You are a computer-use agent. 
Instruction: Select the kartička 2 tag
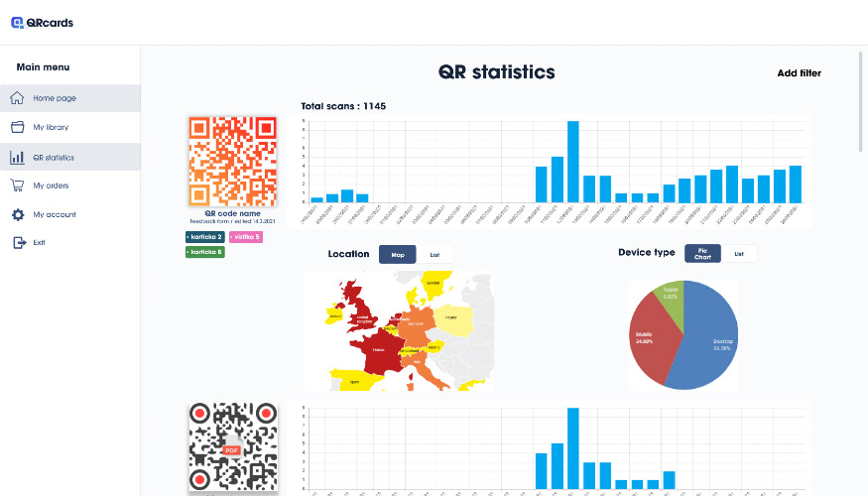[204, 237]
